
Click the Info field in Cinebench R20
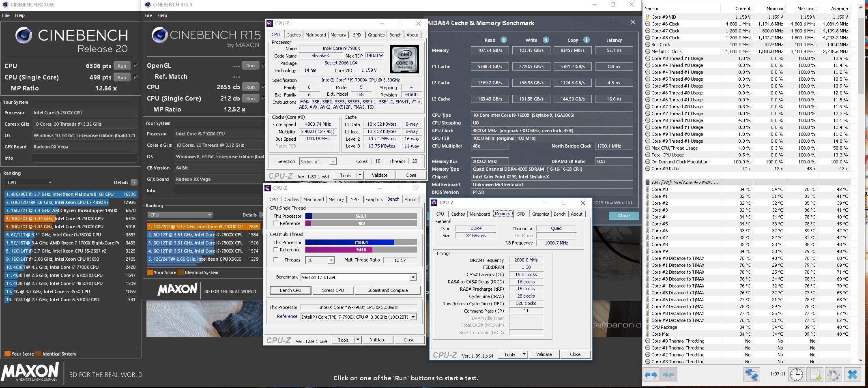[84, 158]
